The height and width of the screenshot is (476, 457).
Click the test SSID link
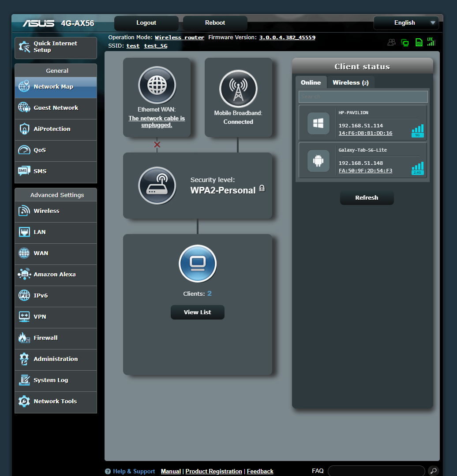coord(133,46)
